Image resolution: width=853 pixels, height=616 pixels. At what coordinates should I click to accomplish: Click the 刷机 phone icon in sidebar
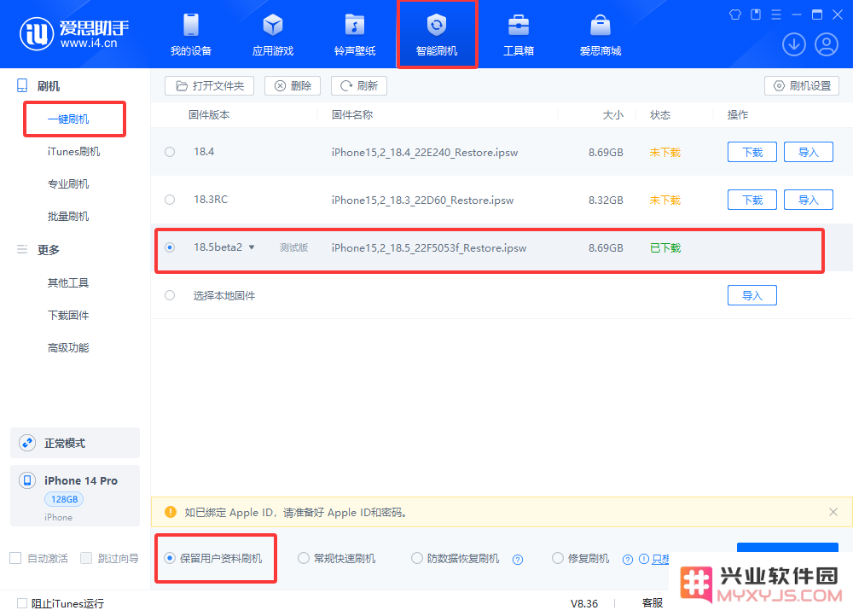(x=22, y=85)
